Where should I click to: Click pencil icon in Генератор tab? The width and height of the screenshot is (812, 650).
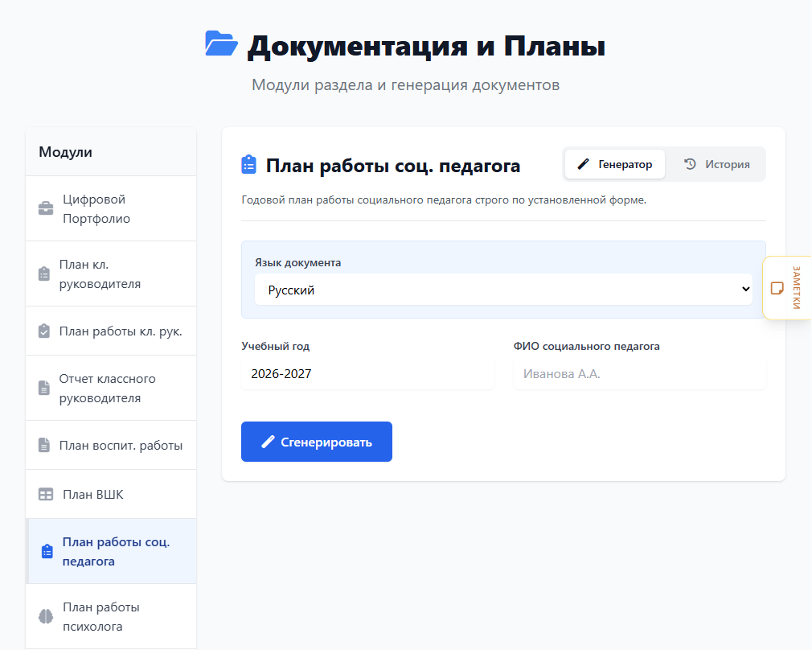[x=583, y=164]
